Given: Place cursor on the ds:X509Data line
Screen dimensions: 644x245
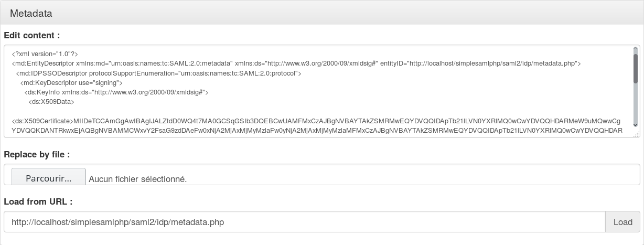Looking at the screenshot, I should (x=51, y=102).
